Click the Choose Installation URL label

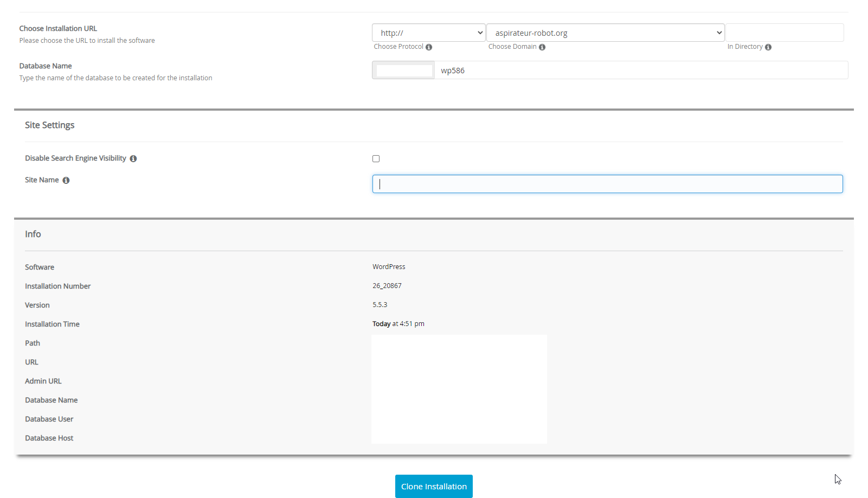click(58, 29)
